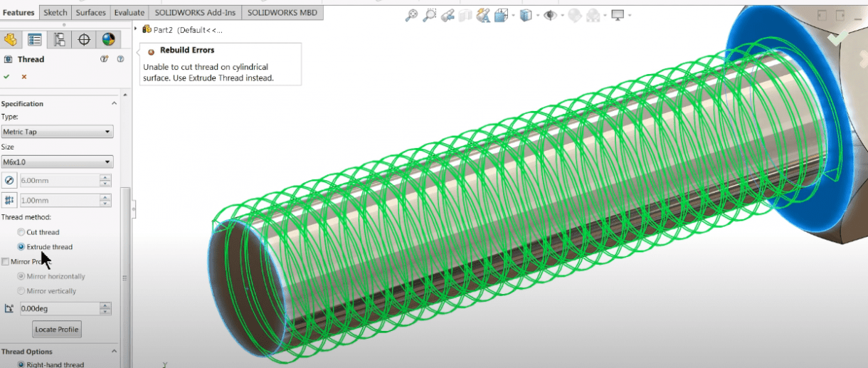Click the Rebuild Errors tooltip heading
The height and width of the screenshot is (368, 868).
pyautogui.click(x=187, y=51)
